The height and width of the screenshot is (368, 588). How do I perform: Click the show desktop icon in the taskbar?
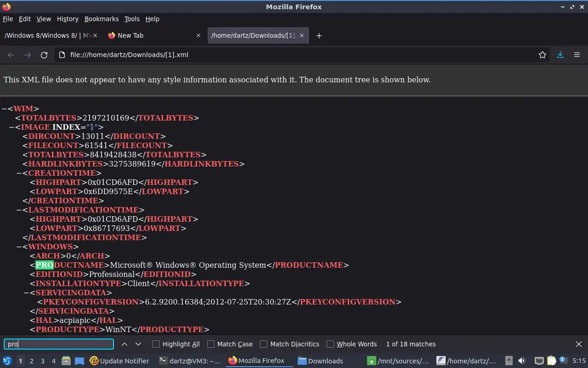[79, 361]
